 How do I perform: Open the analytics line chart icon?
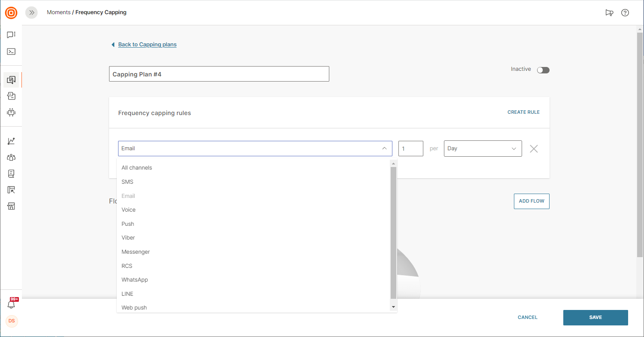pos(11,141)
